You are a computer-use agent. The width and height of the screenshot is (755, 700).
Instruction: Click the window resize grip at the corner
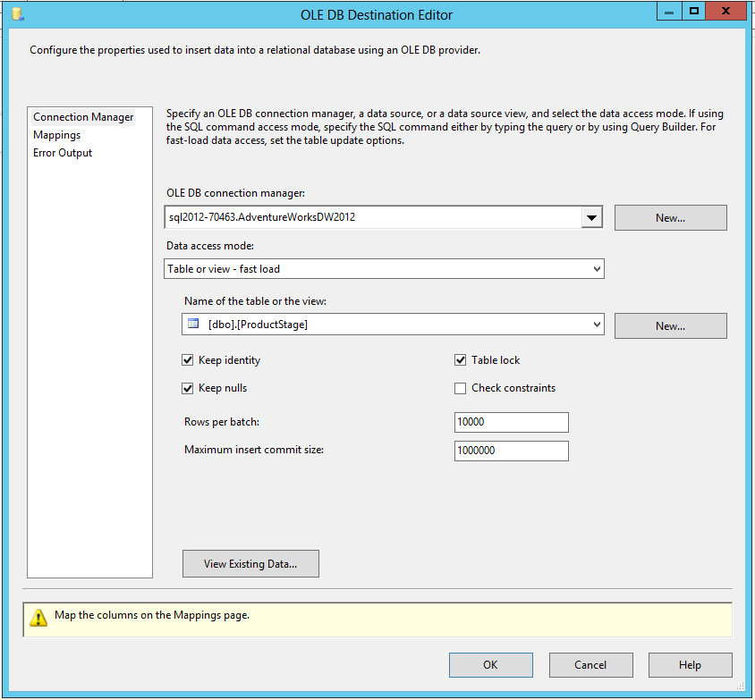click(741, 686)
